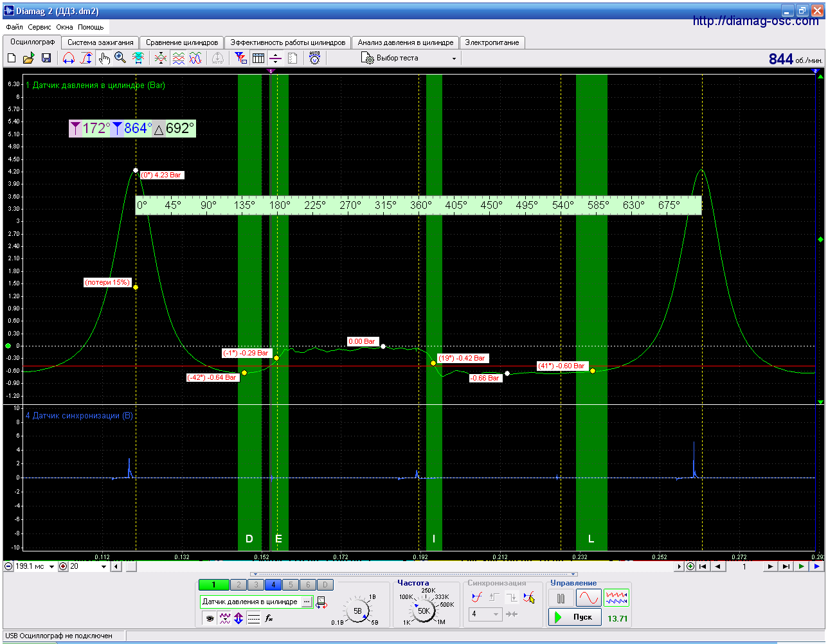Click the Пуск start button
Viewport: 828px width, 644px height.
click(575, 617)
